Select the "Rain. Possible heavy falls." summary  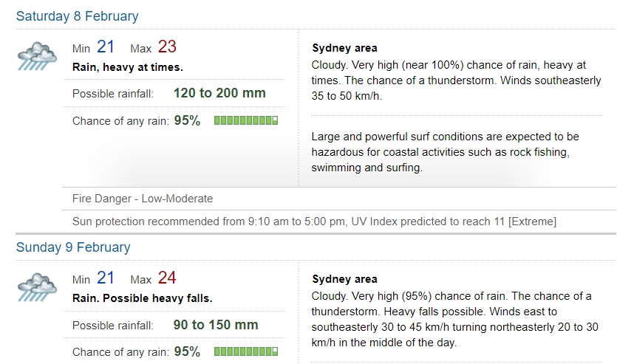142,298
